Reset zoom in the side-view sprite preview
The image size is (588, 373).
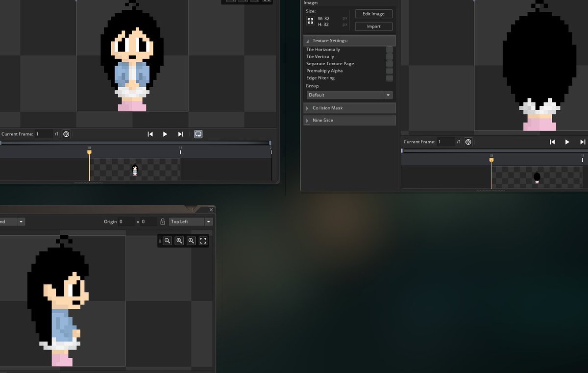point(179,241)
